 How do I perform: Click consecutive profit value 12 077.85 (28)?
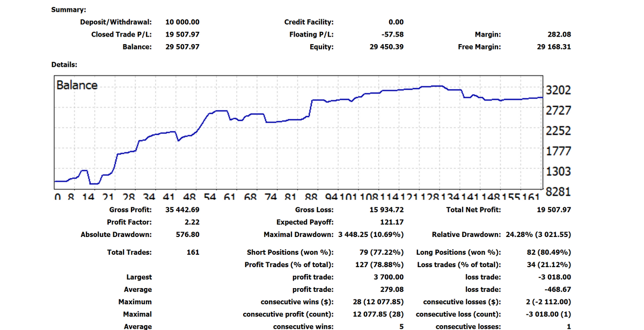pyautogui.click(x=378, y=314)
